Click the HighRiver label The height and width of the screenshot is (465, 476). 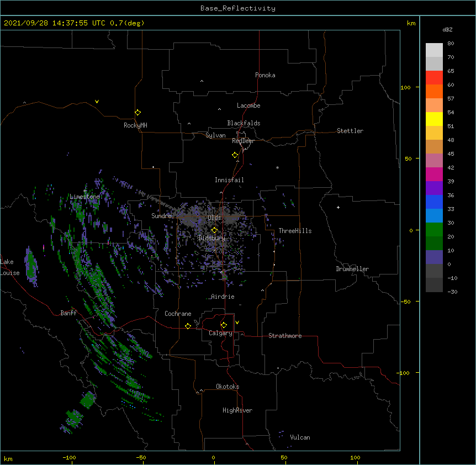point(237,410)
